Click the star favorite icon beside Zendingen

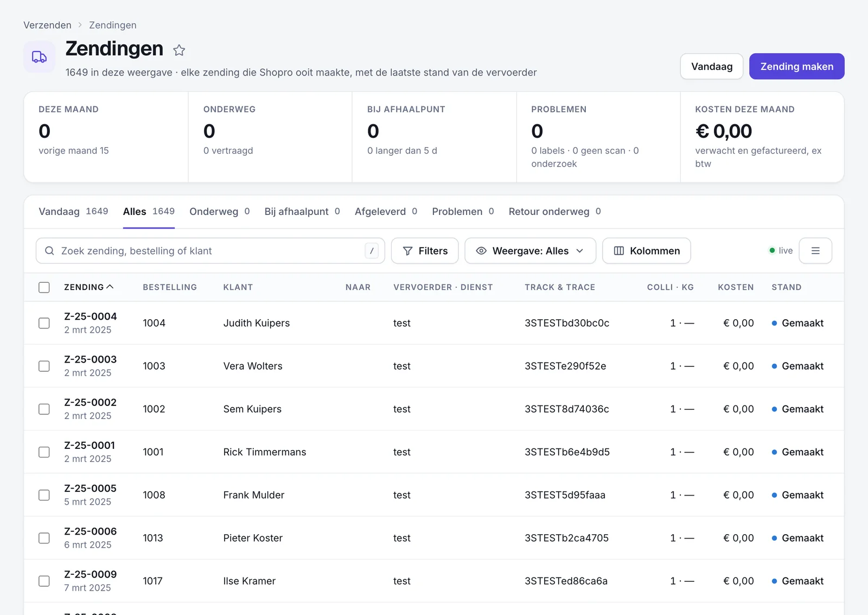click(179, 50)
